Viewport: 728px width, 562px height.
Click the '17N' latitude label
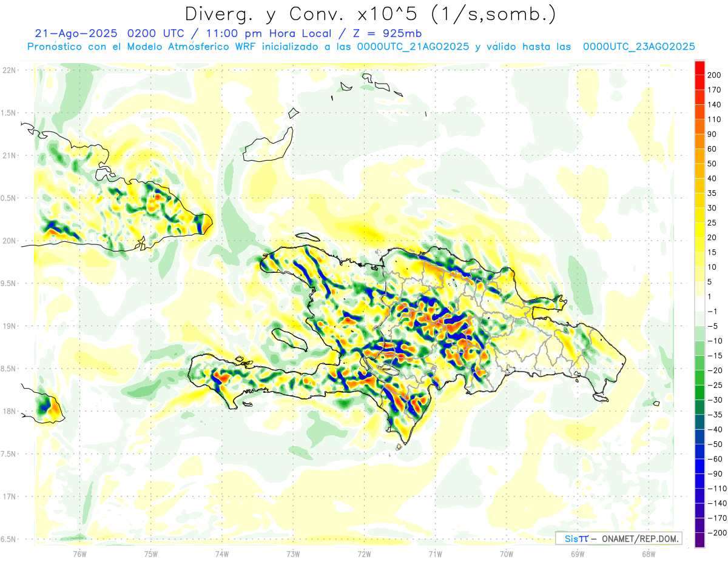tap(8, 497)
